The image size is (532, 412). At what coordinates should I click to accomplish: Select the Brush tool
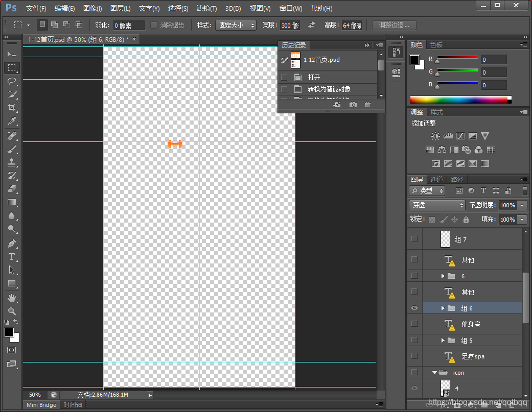point(12,149)
